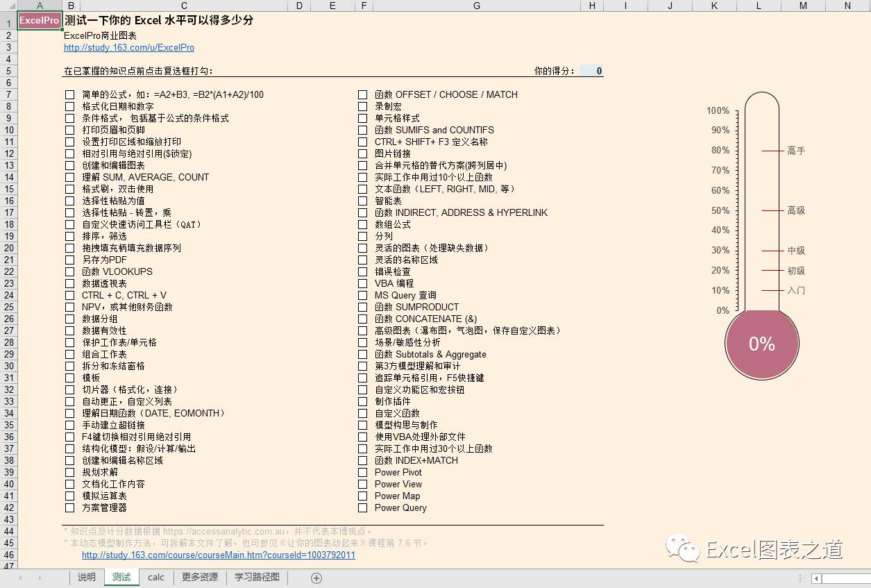Select row 5 header

click(8, 71)
